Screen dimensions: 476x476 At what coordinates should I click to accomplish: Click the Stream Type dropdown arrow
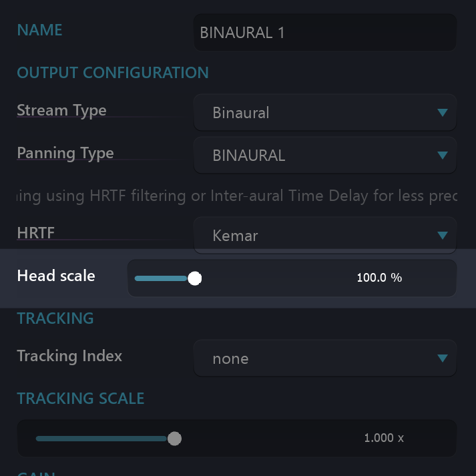point(442,112)
